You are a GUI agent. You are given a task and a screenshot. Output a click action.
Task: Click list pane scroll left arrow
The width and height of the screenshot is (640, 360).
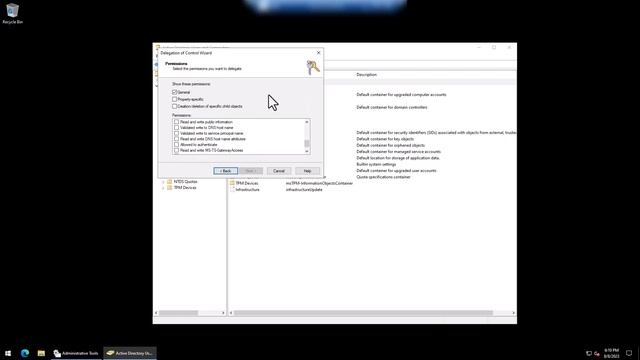(x=231, y=313)
